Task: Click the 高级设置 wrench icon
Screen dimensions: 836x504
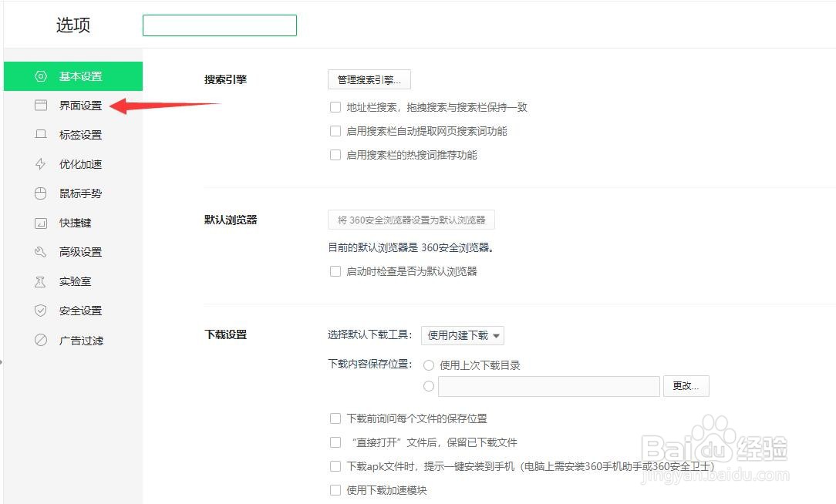Action: pos(41,252)
